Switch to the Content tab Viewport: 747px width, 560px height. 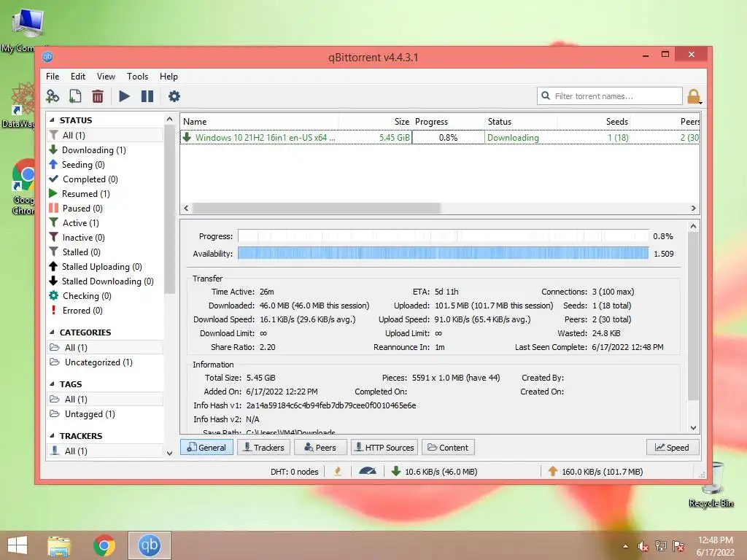448,448
